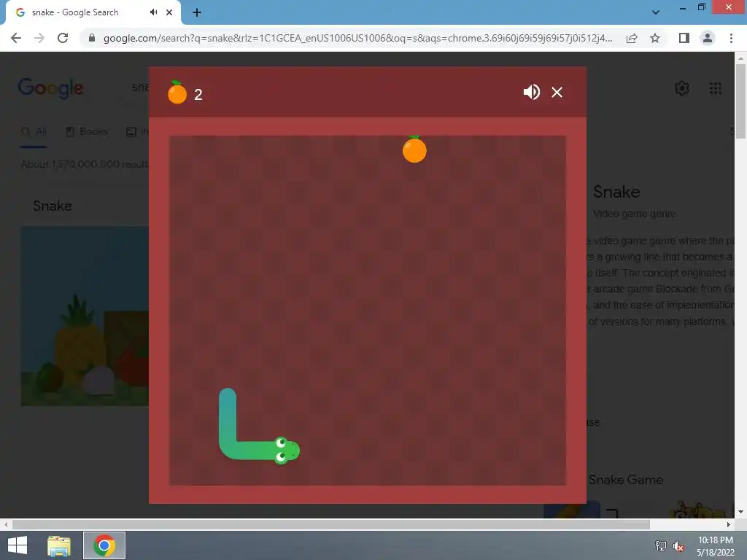Click Snake knowledge panel title
The width and height of the screenshot is (747, 560).
(x=616, y=192)
